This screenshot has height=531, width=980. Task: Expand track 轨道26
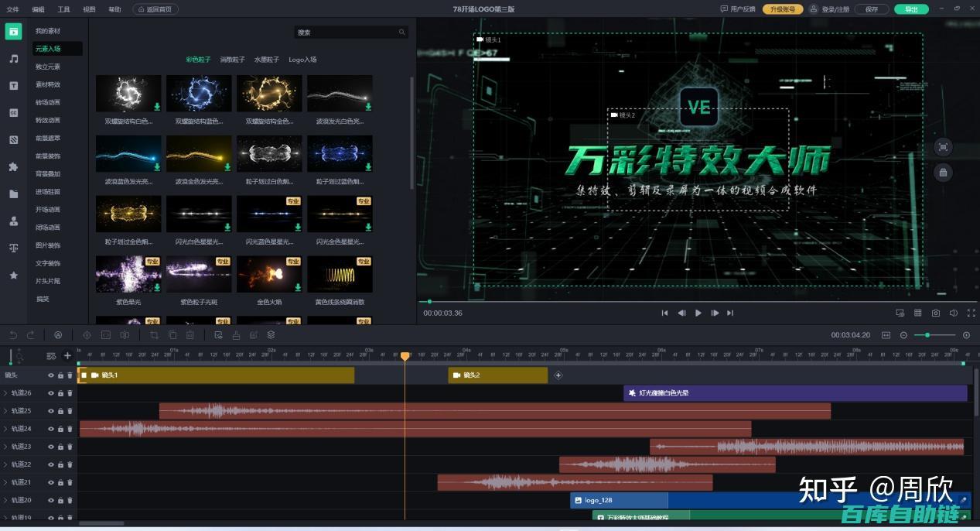point(5,393)
